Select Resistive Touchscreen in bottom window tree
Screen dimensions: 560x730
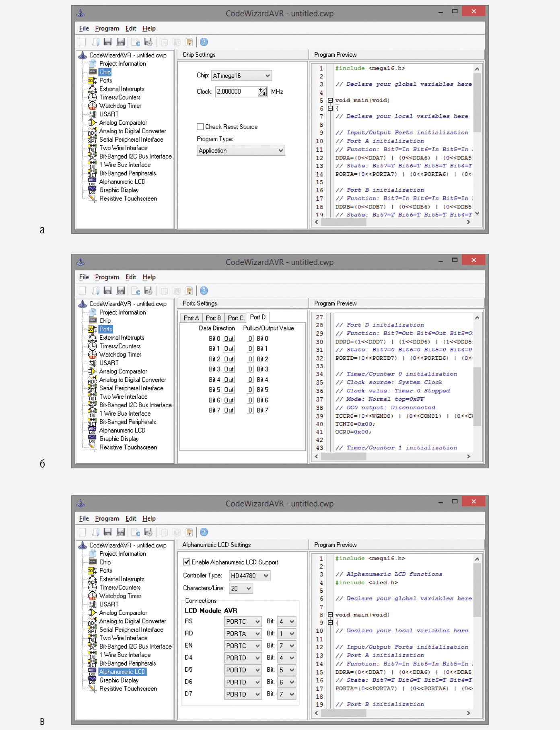128,689
